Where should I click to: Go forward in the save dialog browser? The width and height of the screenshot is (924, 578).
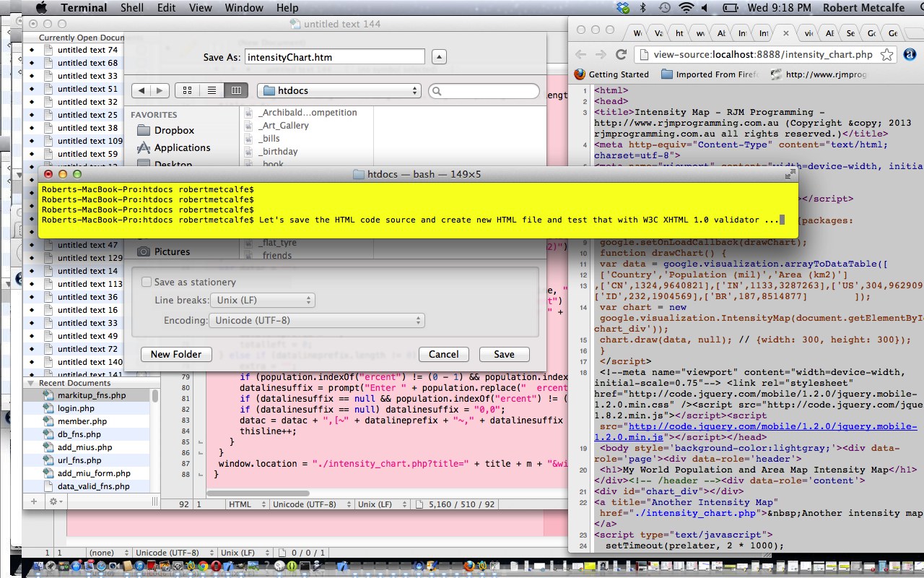click(x=160, y=90)
